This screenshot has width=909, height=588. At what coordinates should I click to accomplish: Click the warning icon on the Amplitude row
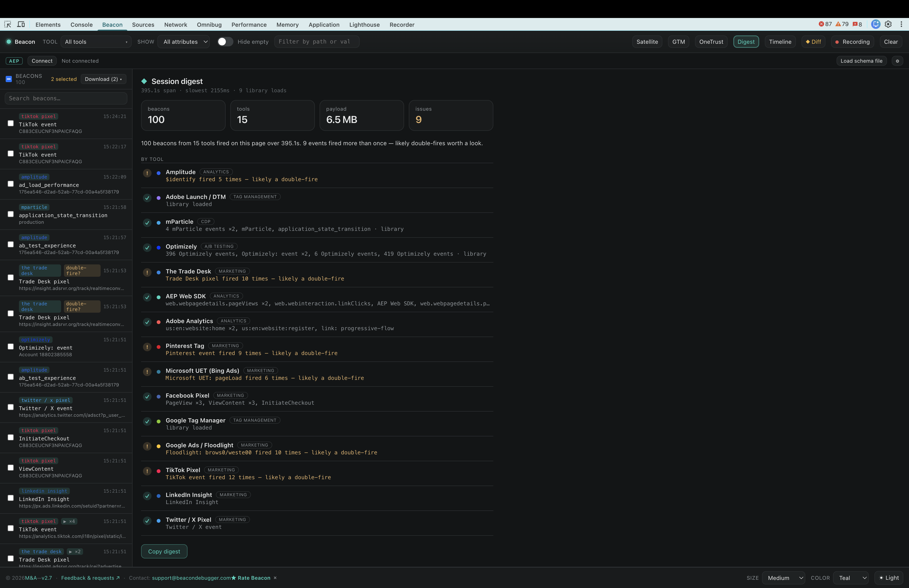point(147,173)
